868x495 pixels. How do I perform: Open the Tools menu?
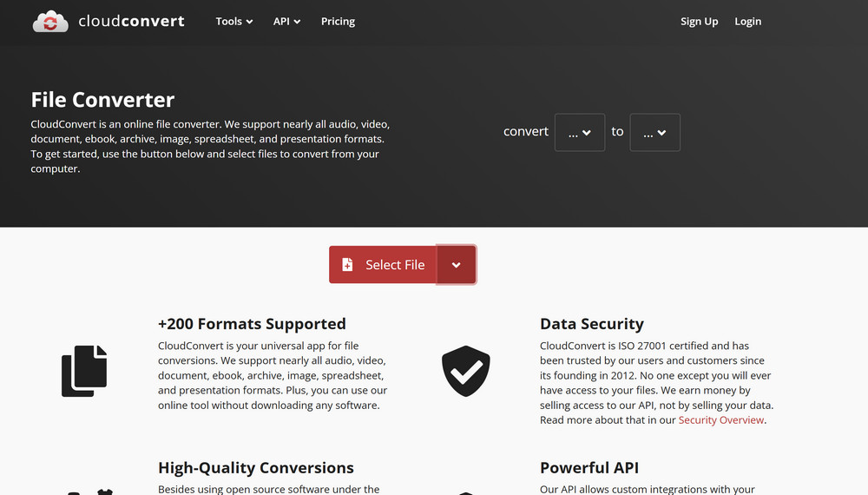click(234, 21)
